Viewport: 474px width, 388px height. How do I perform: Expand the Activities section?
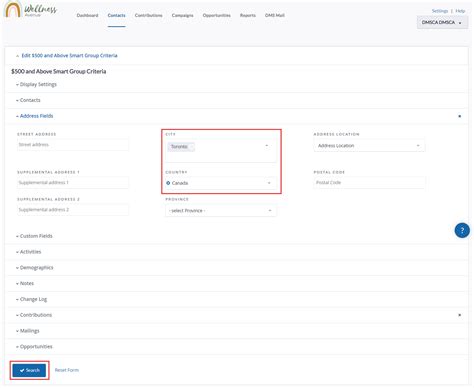[30, 252]
